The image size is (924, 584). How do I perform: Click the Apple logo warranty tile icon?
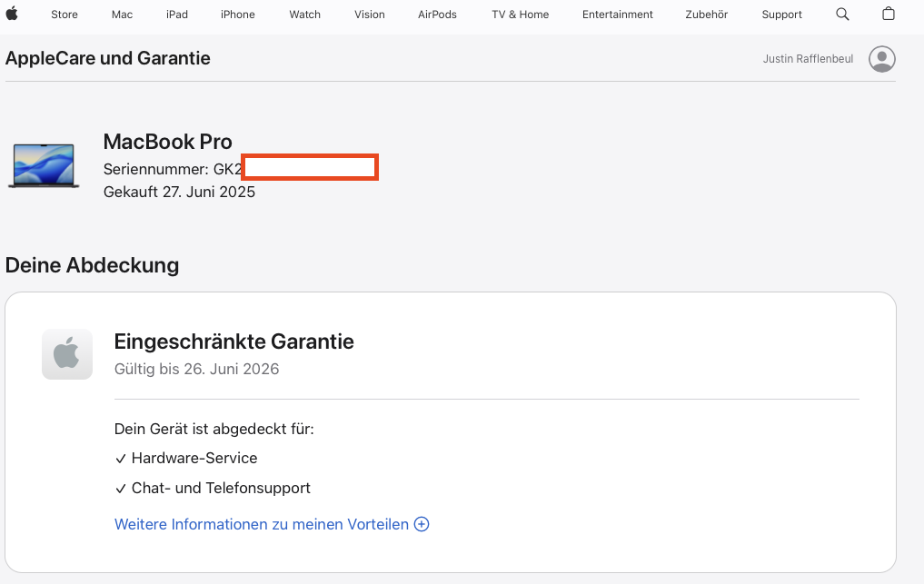point(67,353)
